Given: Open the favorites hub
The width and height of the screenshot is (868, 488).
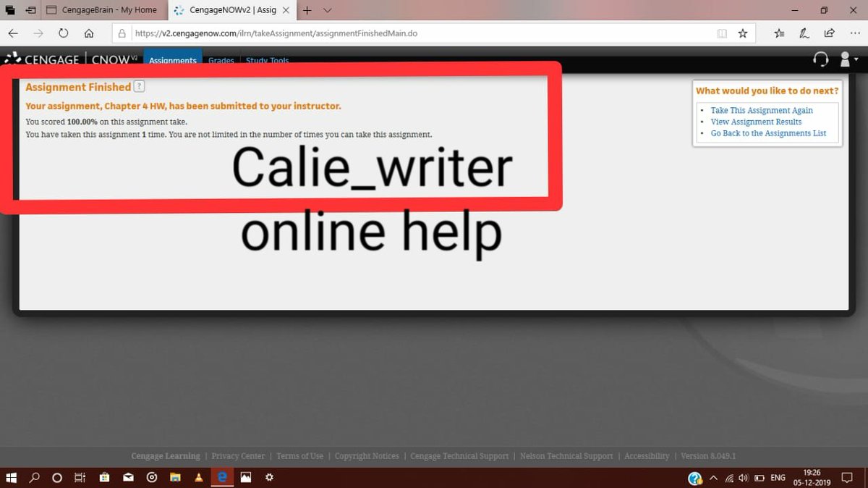Looking at the screenshot, I should pyautogui.click(x=779, y=33).
